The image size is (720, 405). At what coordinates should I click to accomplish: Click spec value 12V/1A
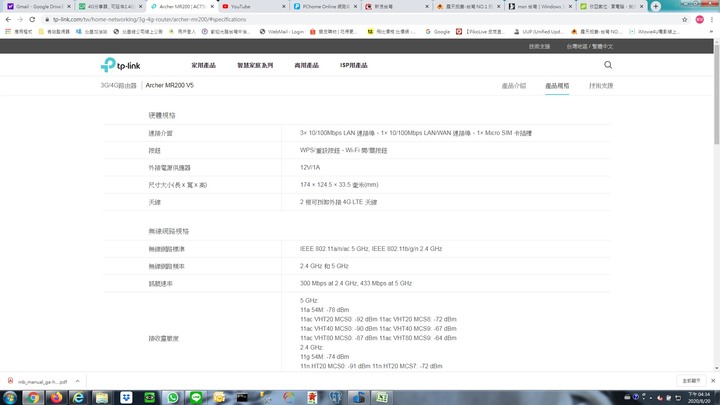click(x=310, y=168)
